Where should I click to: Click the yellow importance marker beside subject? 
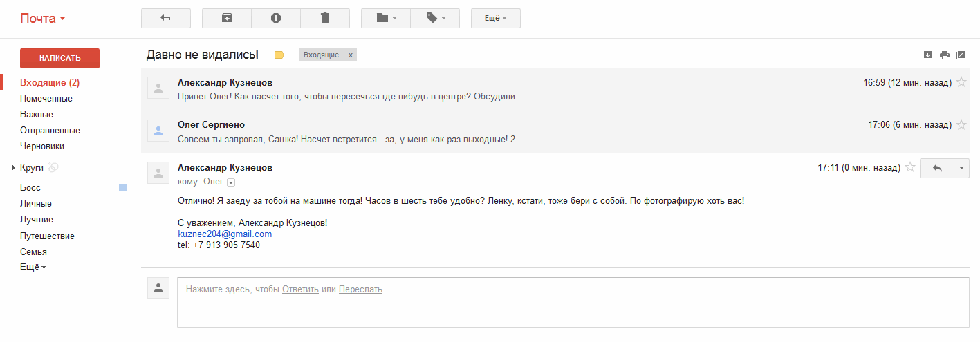click(279, 55)
